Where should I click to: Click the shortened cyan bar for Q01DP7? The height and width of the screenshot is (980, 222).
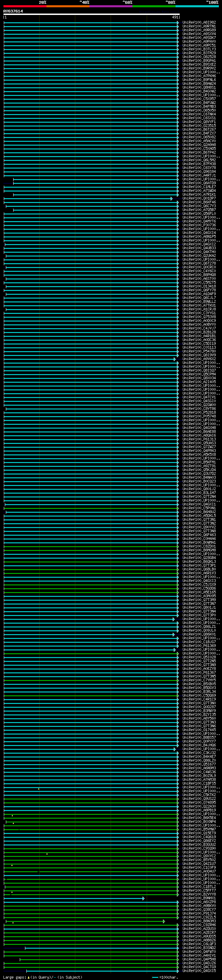[88, 199]
